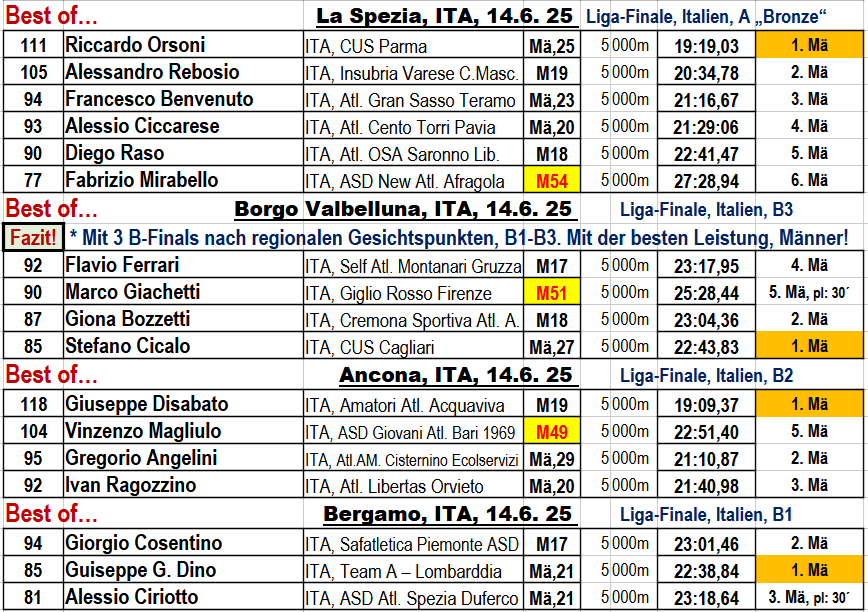Select the yellow M49 cell
The width and height of the screenshot is (868, 612).
pos(552,431)
